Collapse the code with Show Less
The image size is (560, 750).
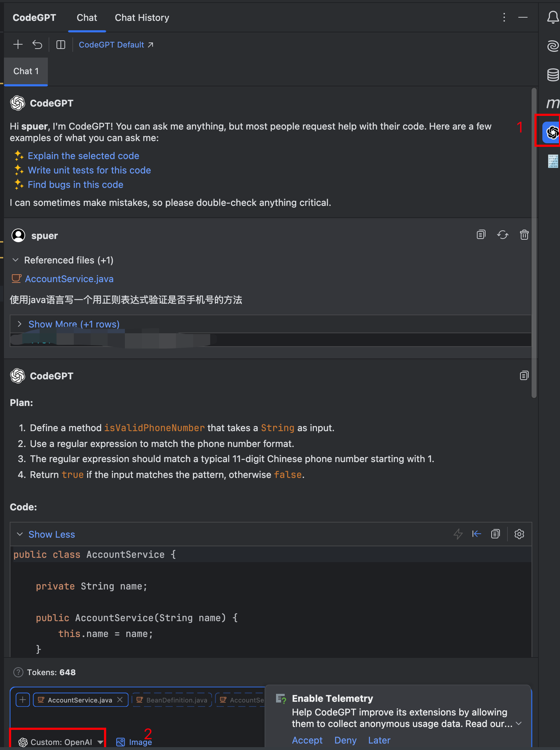[51, 534]
